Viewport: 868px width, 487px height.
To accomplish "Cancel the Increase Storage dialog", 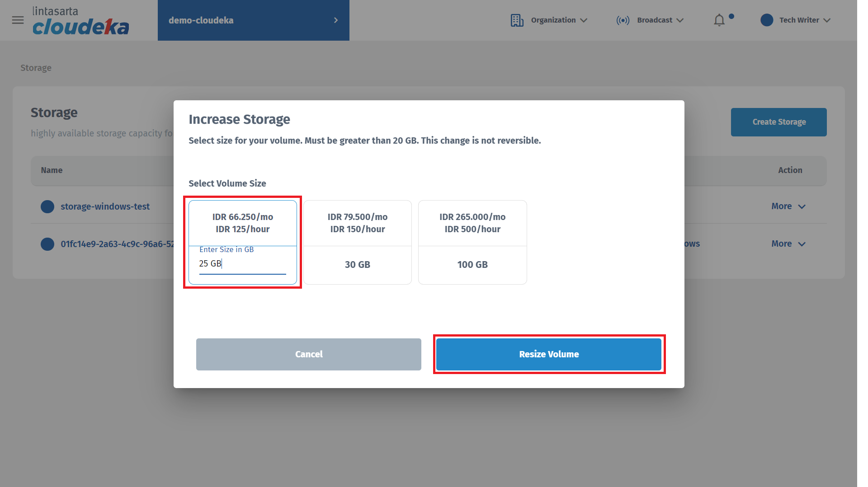I will 308,354.
